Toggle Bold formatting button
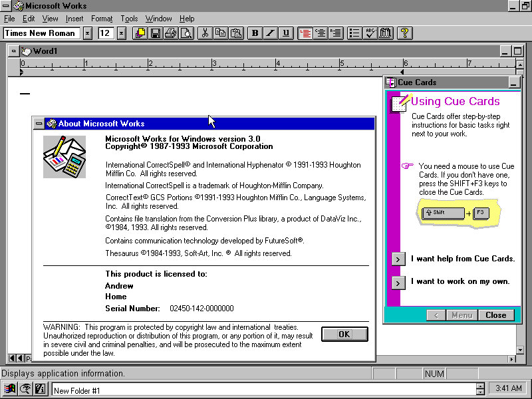This screenshot has width=532, height=399. (255, 33)
